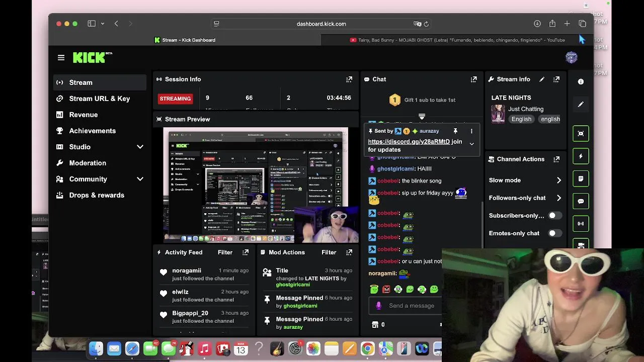Open the profile avatar menu
Viewport: 644px width, 362px height.
tap(572, 57)
